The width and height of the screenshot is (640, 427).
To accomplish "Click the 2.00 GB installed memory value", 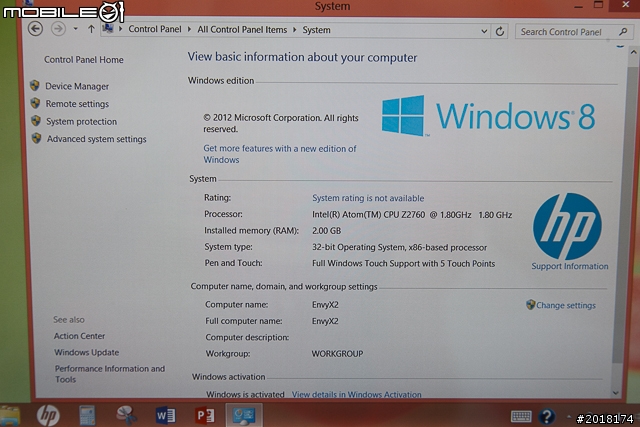I will pyautogui.click(x=327, y=231).
